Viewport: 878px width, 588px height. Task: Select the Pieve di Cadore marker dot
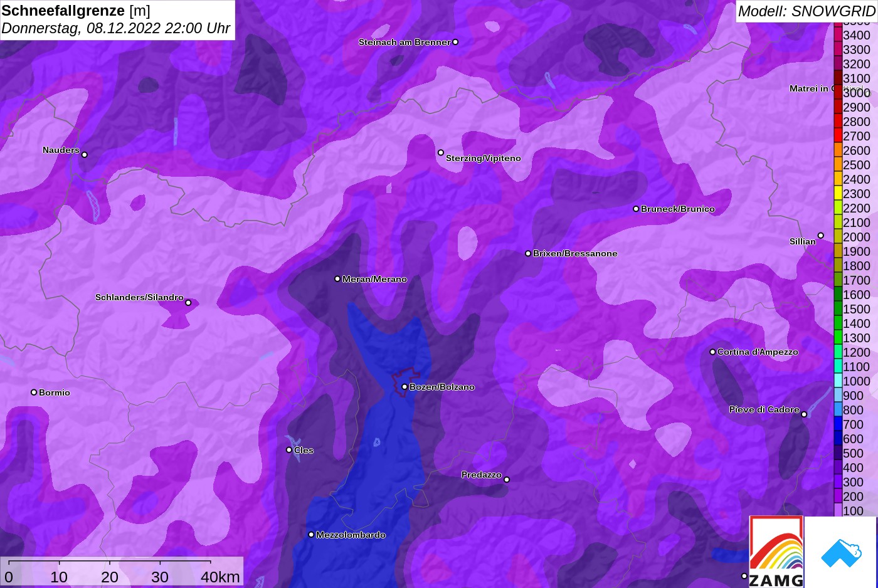click(x=804, y=414)
